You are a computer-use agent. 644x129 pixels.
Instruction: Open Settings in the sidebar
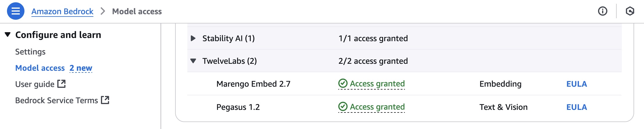(30, 52)
